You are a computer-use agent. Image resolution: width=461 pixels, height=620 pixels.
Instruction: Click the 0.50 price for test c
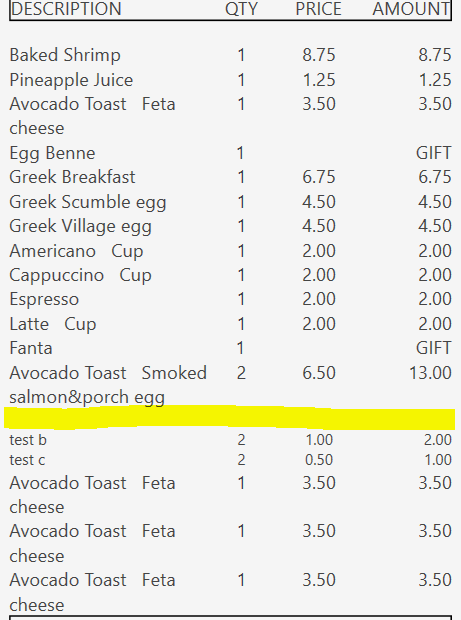pyautogui.click(x=319, y=460)
